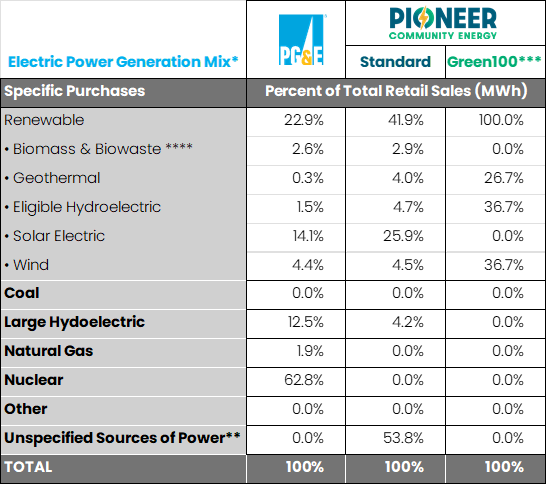Image resolution: width=547 pixels, height=485 pixels.
Task: Click the PG&E logo
Action: [x=302, y=40]
